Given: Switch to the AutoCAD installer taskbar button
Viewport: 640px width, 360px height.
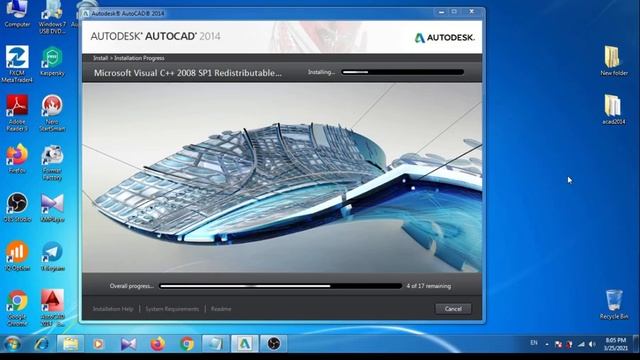Looking at the screenshot, I should point(244,344).
